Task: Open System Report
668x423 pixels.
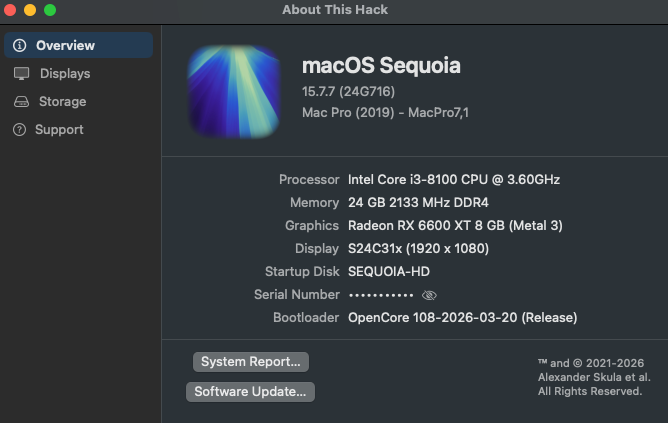Action: (251, 362)
